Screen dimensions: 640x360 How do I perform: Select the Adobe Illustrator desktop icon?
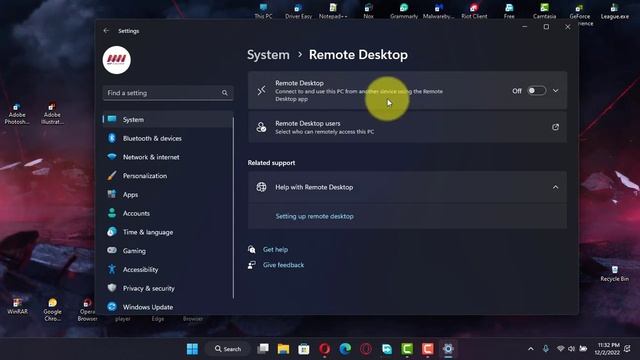(52, 113)
